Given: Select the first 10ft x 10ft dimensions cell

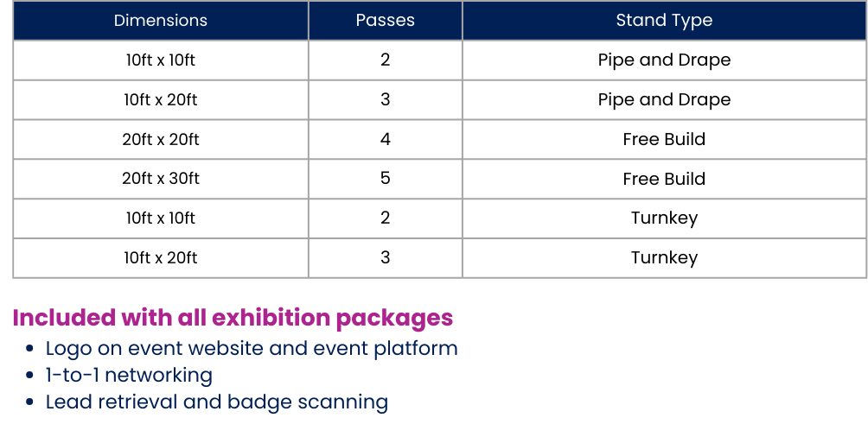Looking at the screenshot, I should (x=161, y=60).
